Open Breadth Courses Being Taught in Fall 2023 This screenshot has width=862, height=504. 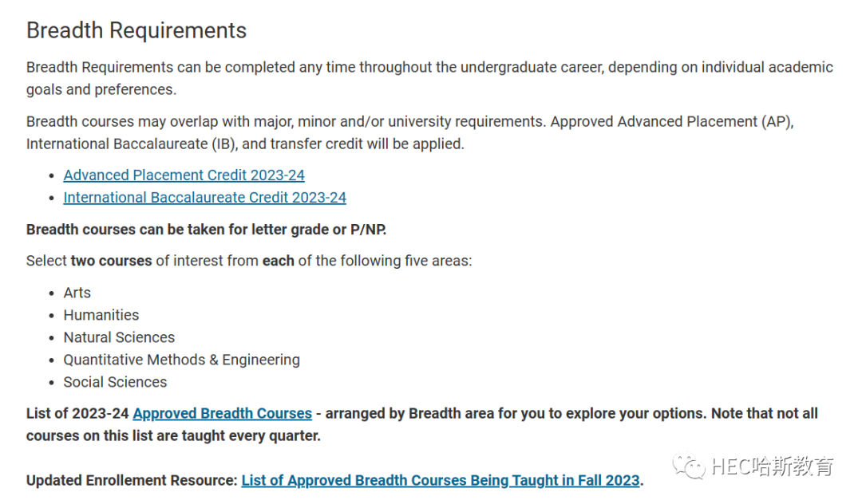click(x=441, y=480)
